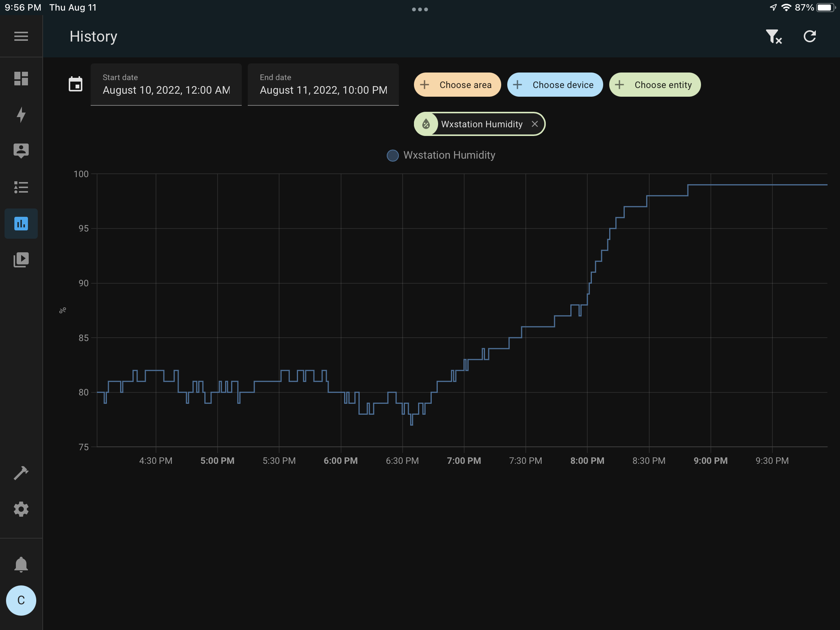
Task: Open notifications bell
Action: pos(21,564)
